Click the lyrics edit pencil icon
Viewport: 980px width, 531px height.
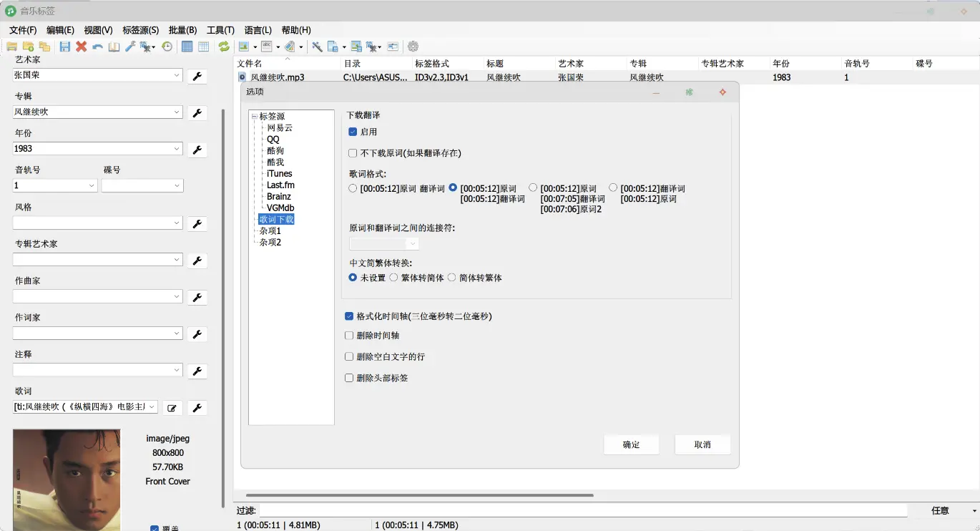(x=172, y=407)
